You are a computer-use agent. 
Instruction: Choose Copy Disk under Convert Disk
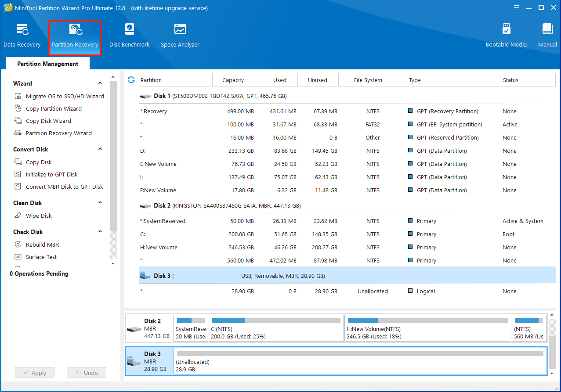coord(33,162)
